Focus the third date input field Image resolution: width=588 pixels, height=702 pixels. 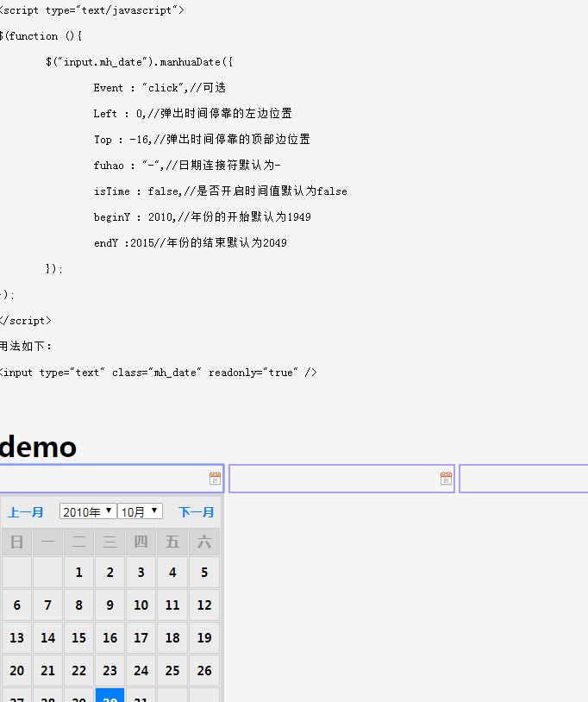click(523, 479)
